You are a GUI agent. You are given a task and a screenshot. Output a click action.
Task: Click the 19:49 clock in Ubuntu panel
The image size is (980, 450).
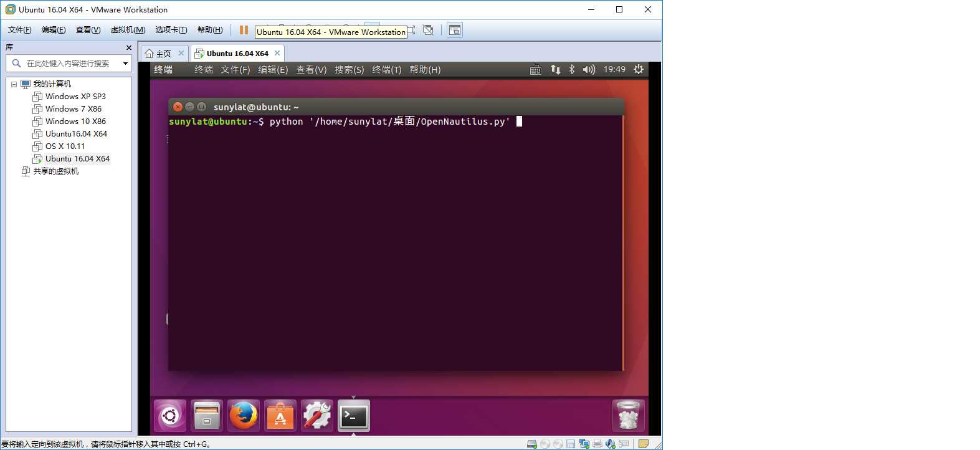(x=614, y=70)
